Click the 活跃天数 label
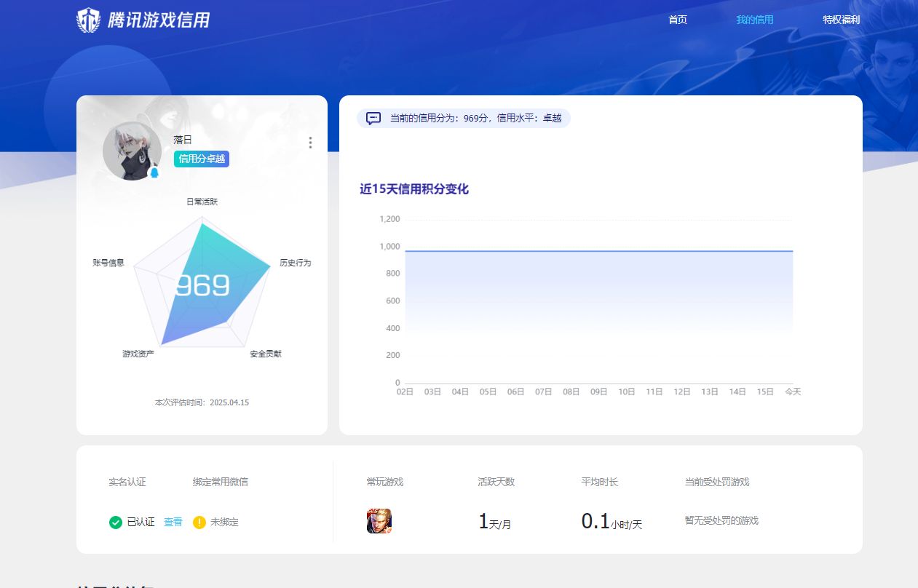The image size is (918, 588). pos(496,482)
